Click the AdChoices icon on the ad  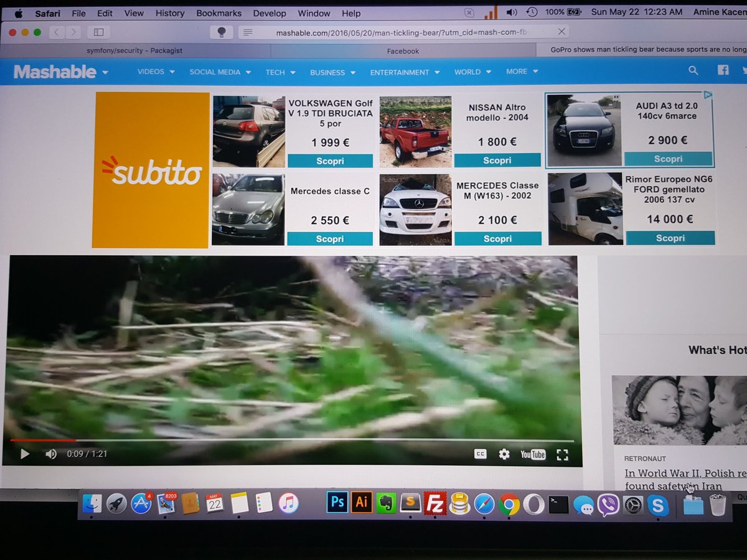[x=708, y=95]
